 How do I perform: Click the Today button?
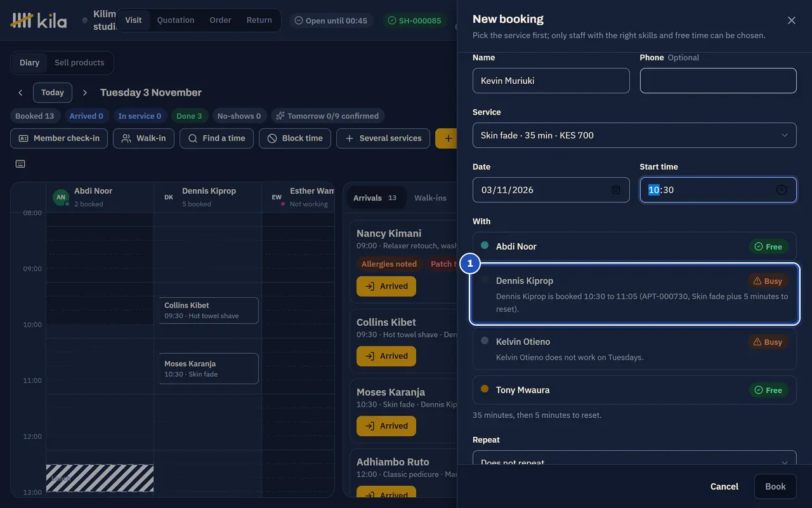(53, 93)
